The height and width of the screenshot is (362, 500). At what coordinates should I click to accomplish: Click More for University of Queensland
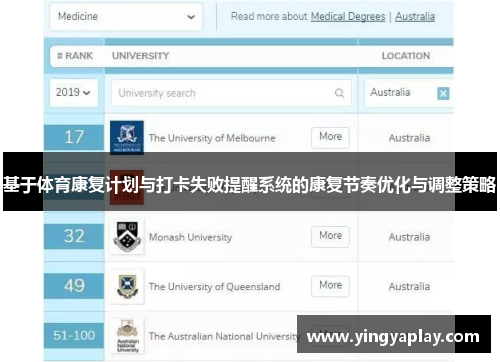330,286
